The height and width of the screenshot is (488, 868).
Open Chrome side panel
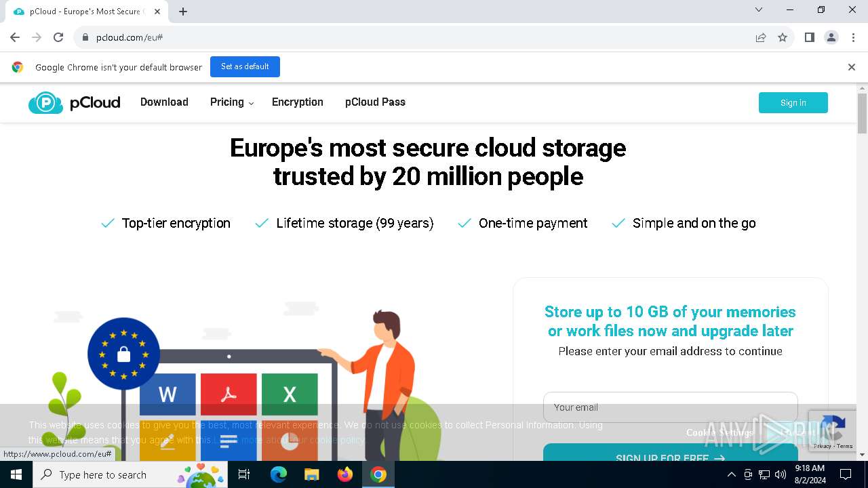[810, 37]
